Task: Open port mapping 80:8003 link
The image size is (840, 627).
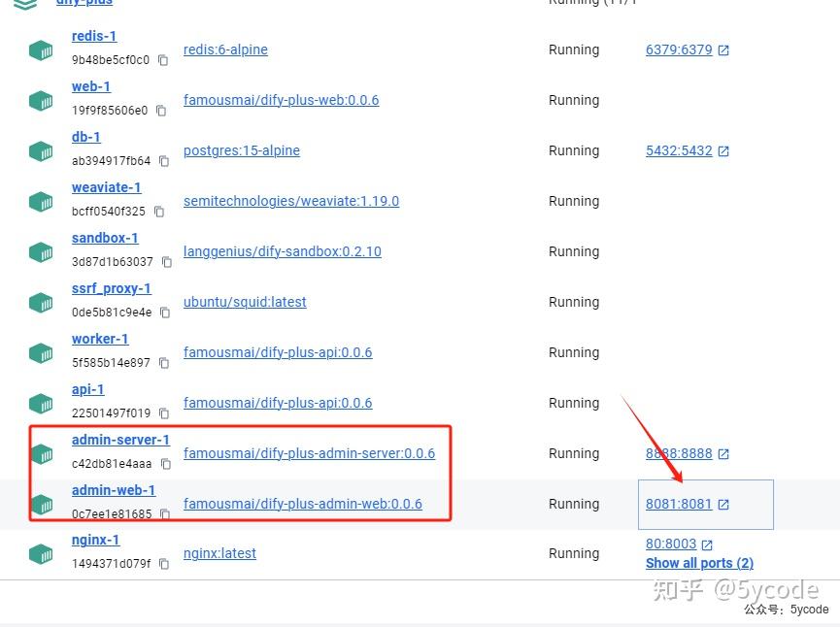Action: point(671,544)
